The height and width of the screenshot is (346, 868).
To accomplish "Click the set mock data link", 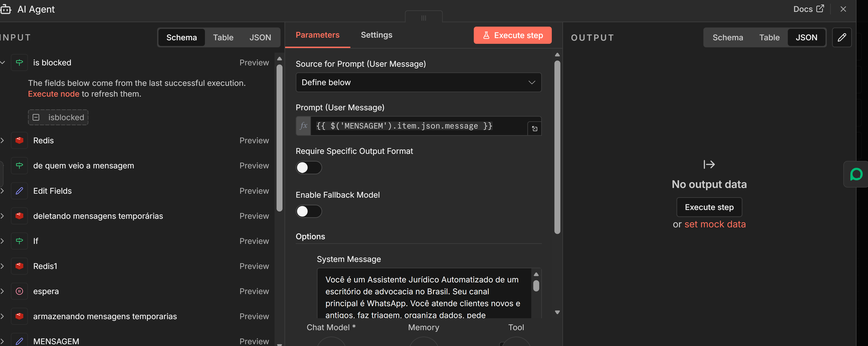I will pyautogui.click(x=715, y=224).
